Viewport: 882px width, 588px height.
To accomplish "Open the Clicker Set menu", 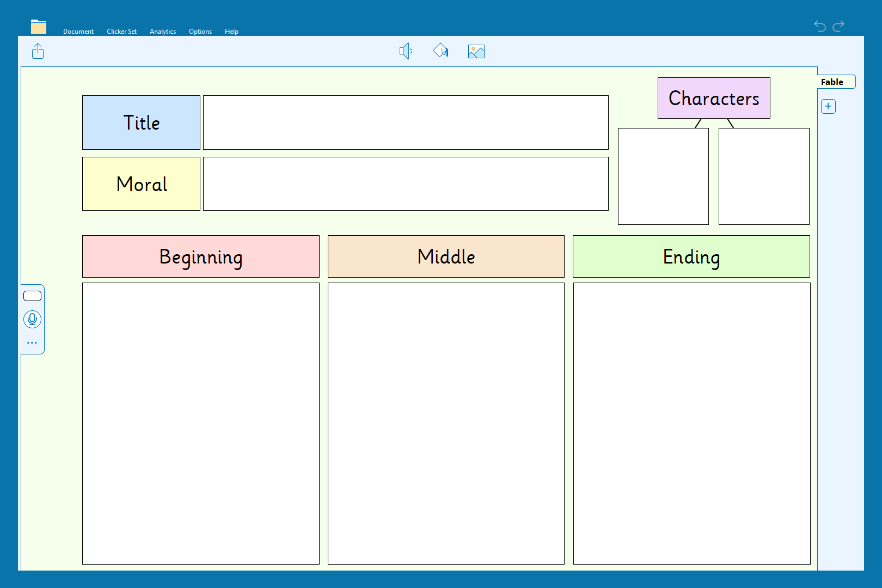I will tap(121, 32).
